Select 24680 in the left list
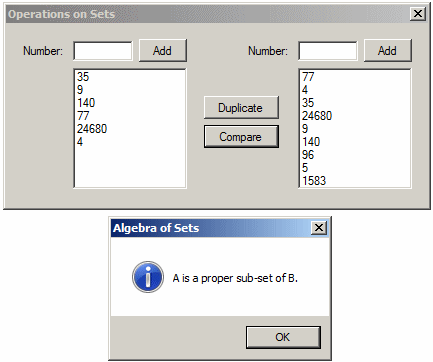The image size is (433, 362). 92,129
